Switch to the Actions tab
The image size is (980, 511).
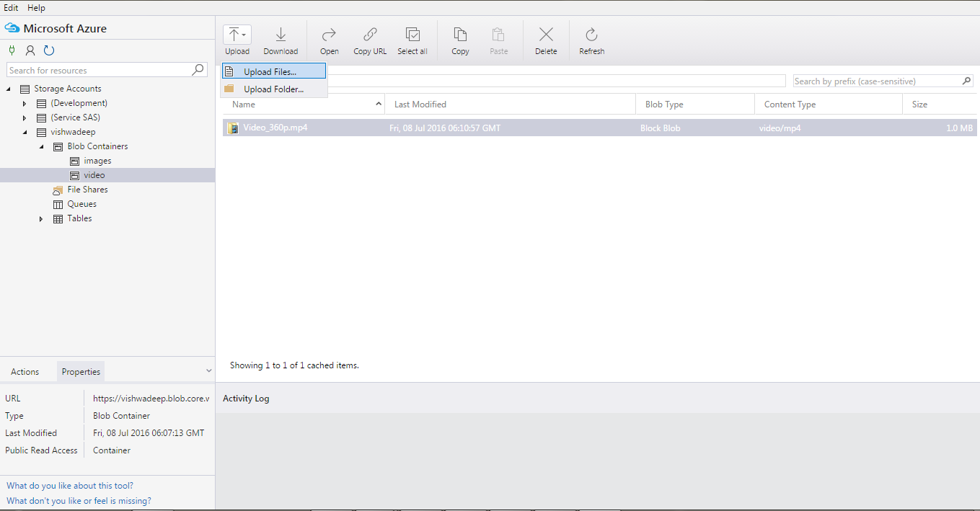click(25, 372)
